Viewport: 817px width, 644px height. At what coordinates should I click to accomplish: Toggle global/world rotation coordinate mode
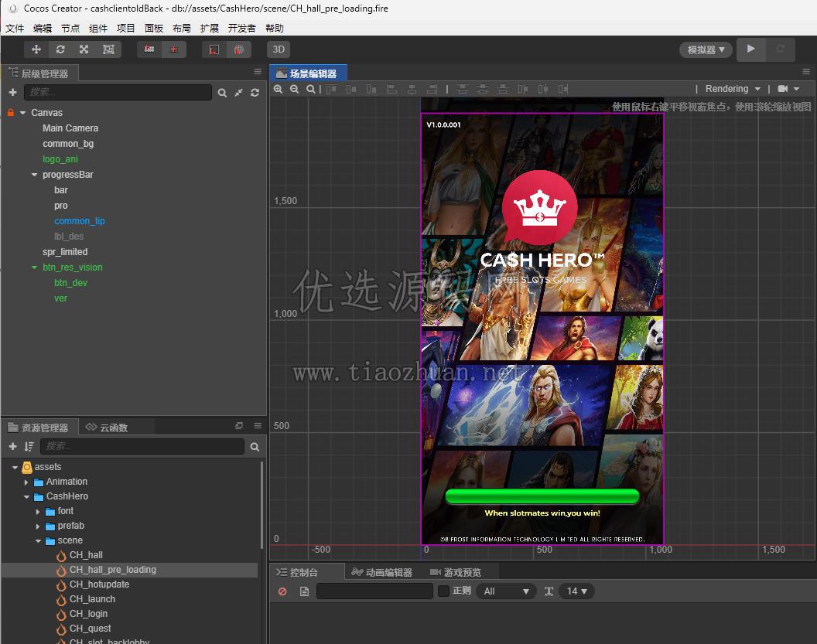(x=238, y=49)
